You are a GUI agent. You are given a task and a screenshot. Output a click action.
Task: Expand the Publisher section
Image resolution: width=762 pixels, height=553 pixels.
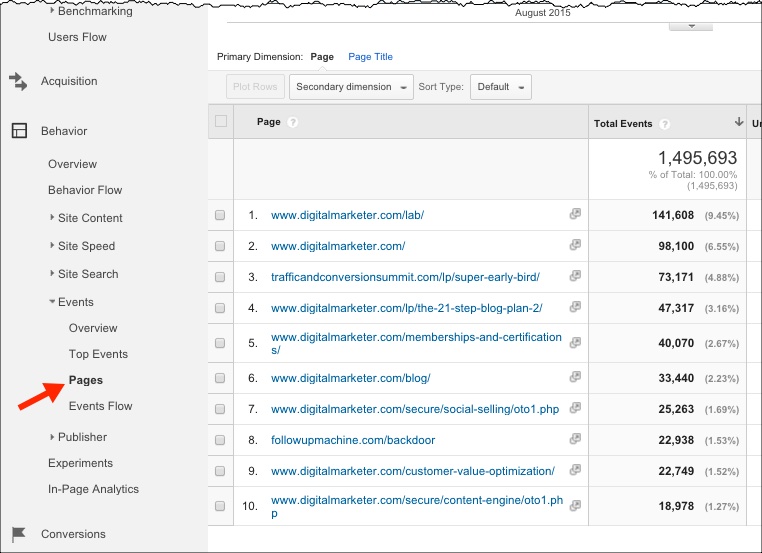pyautogui.click(x=52, y=437)
